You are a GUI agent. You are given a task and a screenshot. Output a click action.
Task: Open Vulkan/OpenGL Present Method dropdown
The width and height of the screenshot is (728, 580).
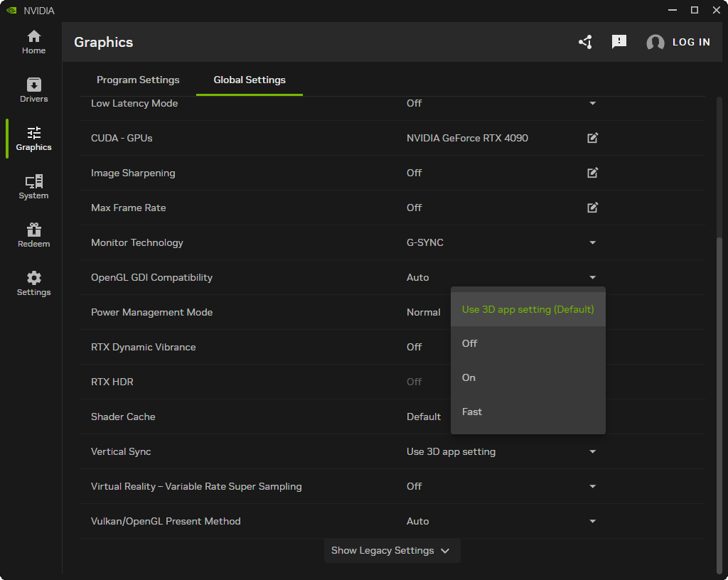pos(592,521)
